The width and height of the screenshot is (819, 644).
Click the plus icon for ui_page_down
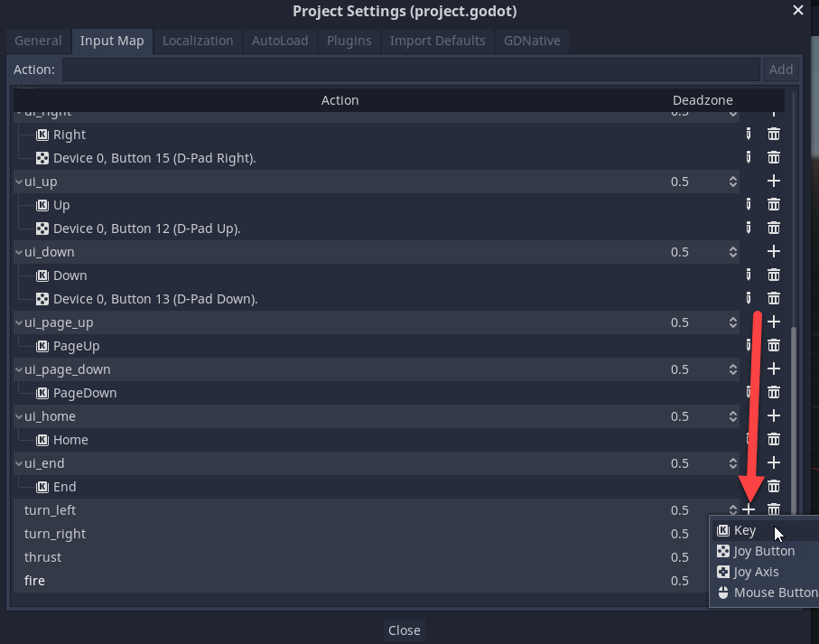[773, 369]
